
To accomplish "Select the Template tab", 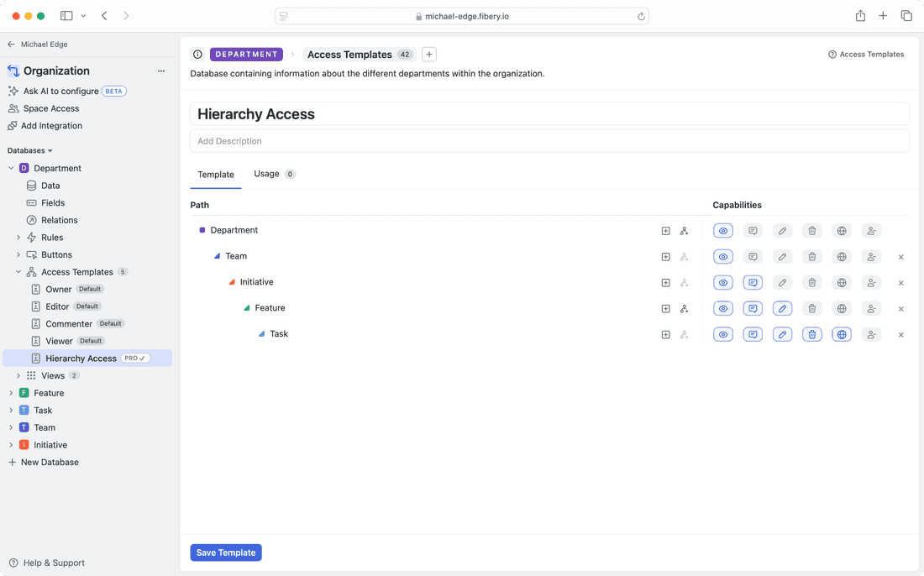I will tap(216, 174).
